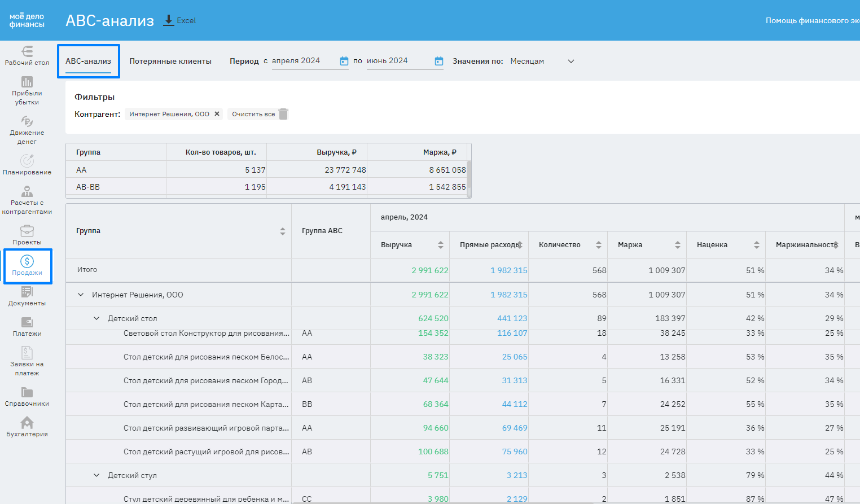Viewport: 860px width, 504px height.
Task: Collapse the Детский стул group
Action: point(96,475)
